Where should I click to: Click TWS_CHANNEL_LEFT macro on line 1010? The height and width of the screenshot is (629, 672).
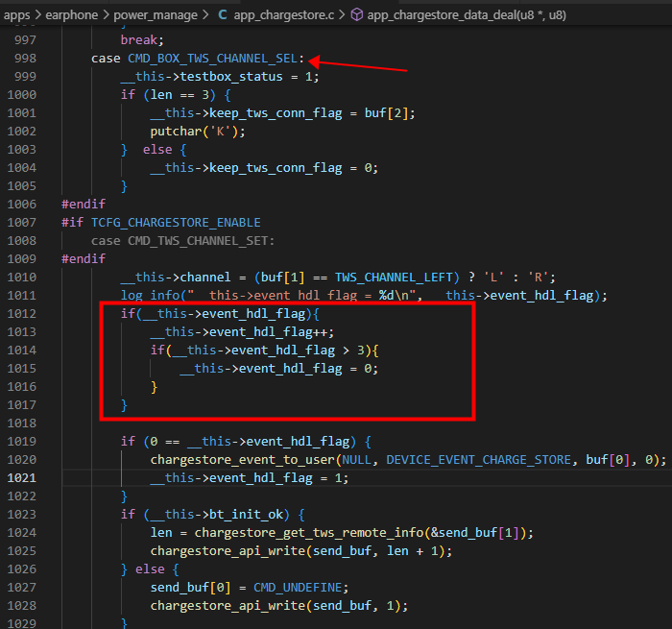(x=394, y=278)
